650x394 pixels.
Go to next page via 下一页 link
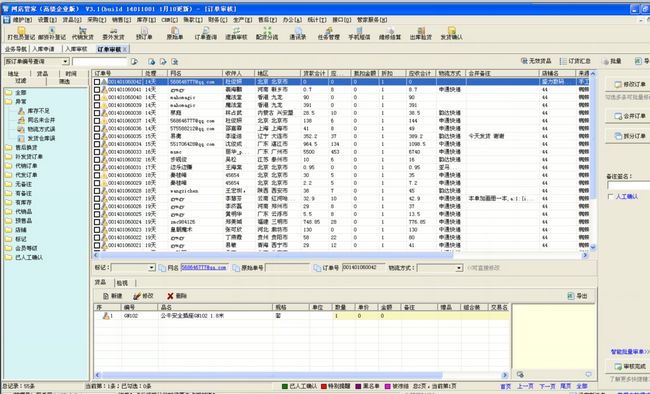pyautogui.click(x=547, y=386)
